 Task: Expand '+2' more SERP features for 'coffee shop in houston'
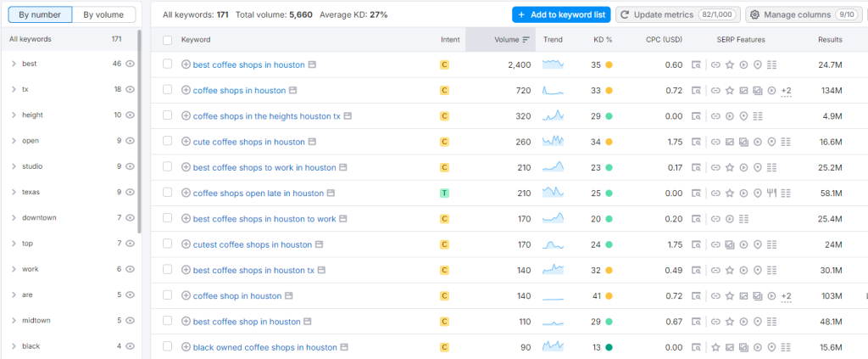pyautogui.click(x=786, y=296)
